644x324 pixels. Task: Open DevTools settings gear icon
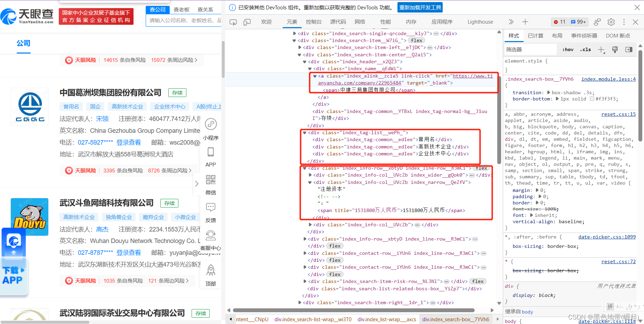coord(611,22)
